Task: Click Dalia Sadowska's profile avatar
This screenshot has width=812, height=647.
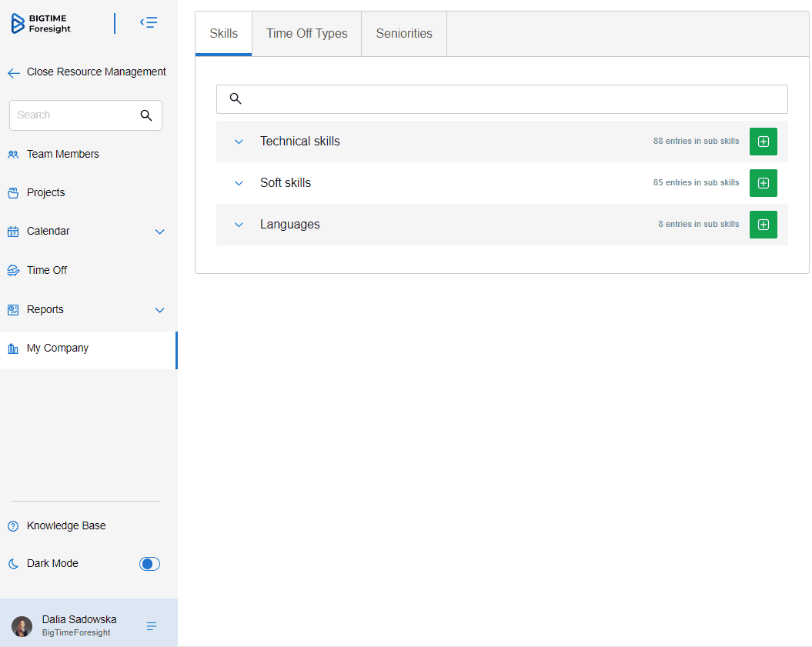Action: (22, 626)
